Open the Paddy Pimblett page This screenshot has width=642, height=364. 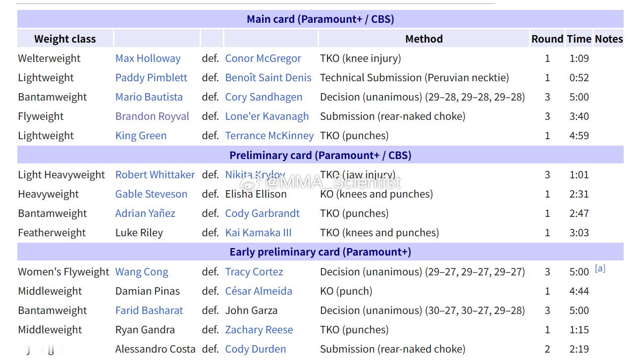coord(151,78)
